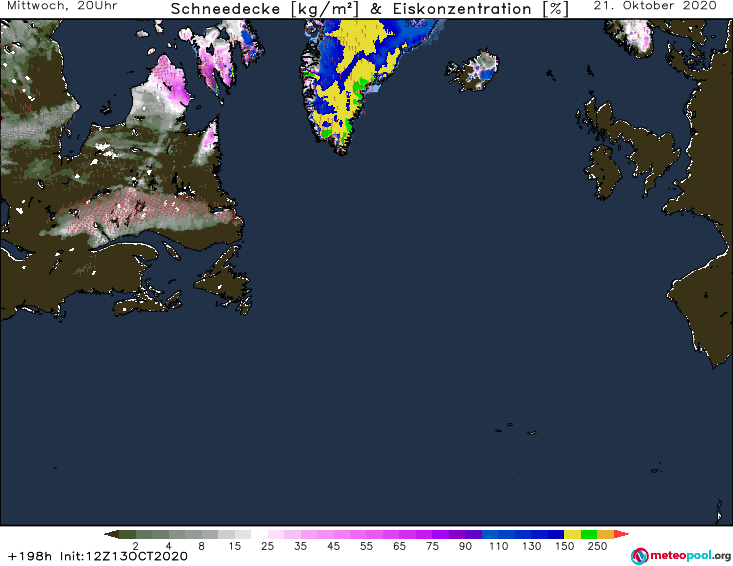
Task: Click legend value 8
Action: [201, 546]
